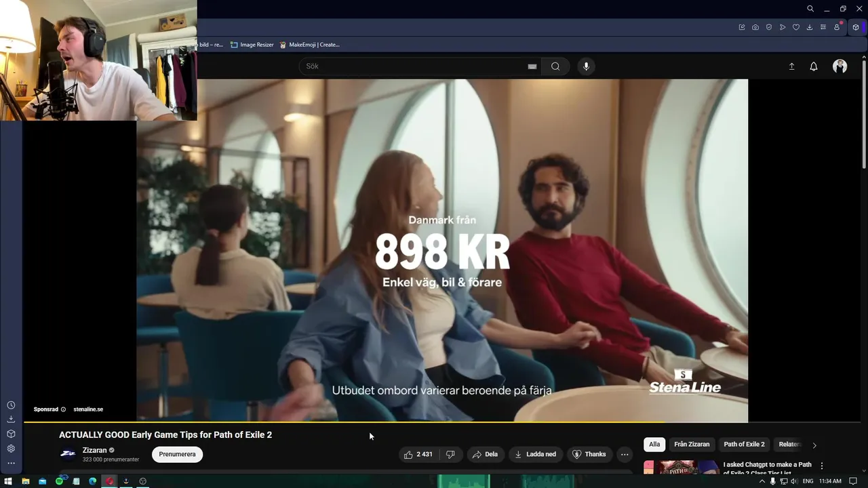This screenshot has width=868, height=488.
Task: Open Spotify from the taskbar
Action: pos(59,481)
